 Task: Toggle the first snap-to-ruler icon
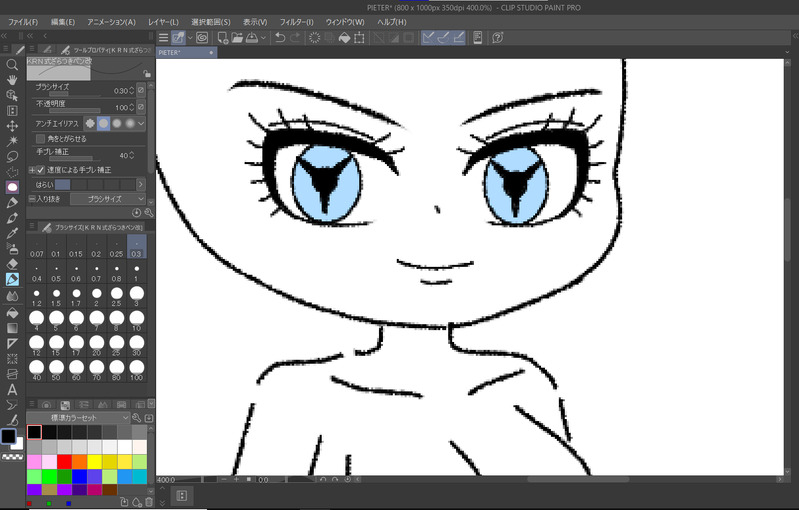(x=429, y=38)
